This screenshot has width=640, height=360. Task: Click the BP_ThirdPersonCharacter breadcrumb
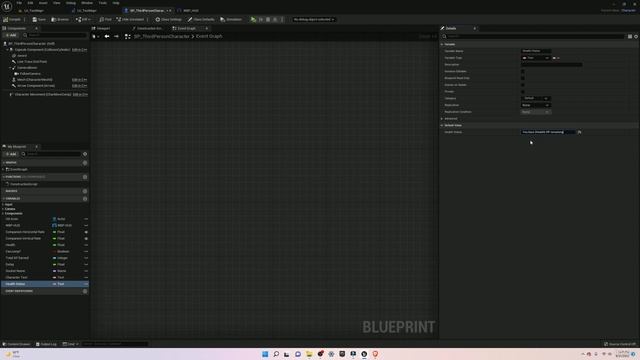tap(162, 36)
